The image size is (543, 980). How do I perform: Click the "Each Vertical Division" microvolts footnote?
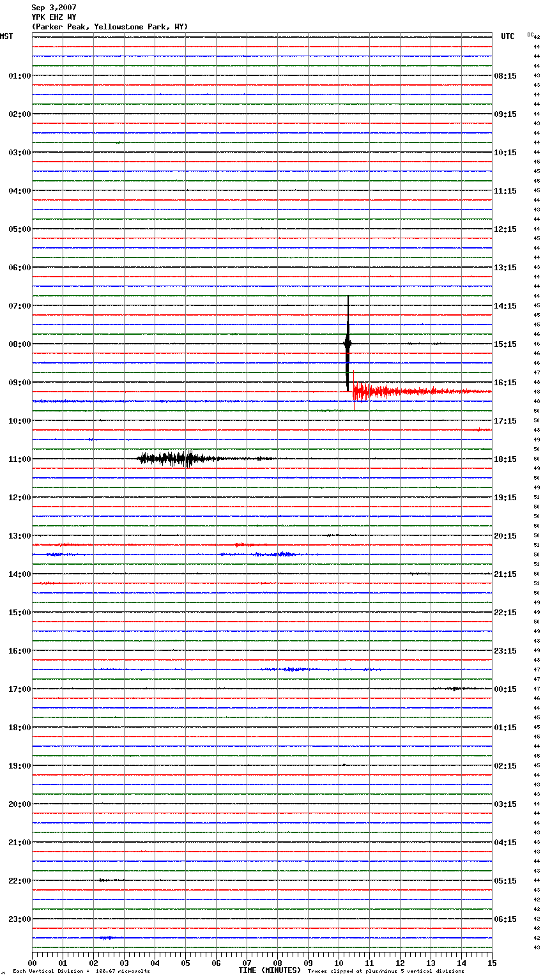[81, 971]
